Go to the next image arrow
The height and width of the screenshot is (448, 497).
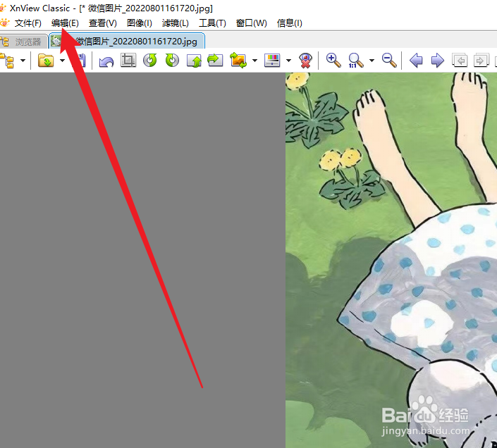click(437, 60)
